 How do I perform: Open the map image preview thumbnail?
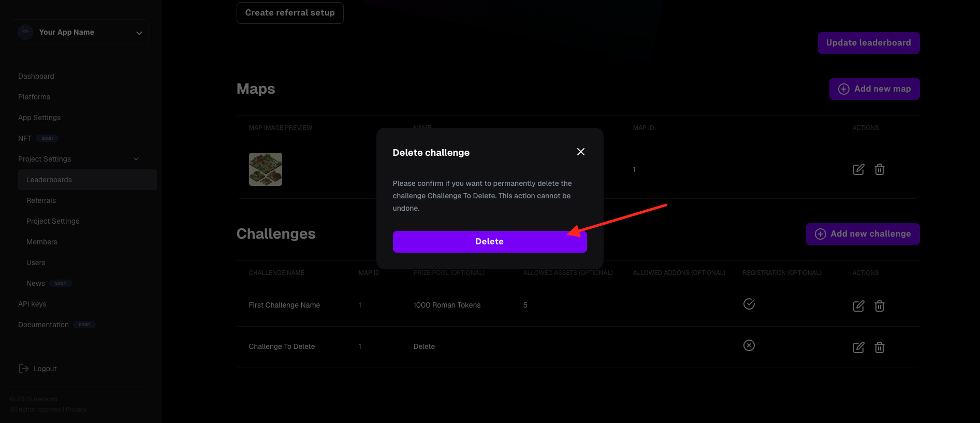[x=266, y=169]
